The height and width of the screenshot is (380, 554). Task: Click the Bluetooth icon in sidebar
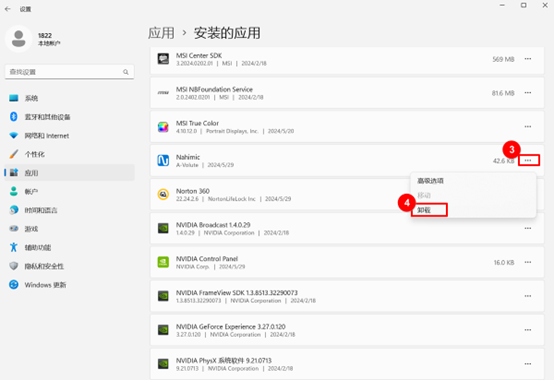13,117
